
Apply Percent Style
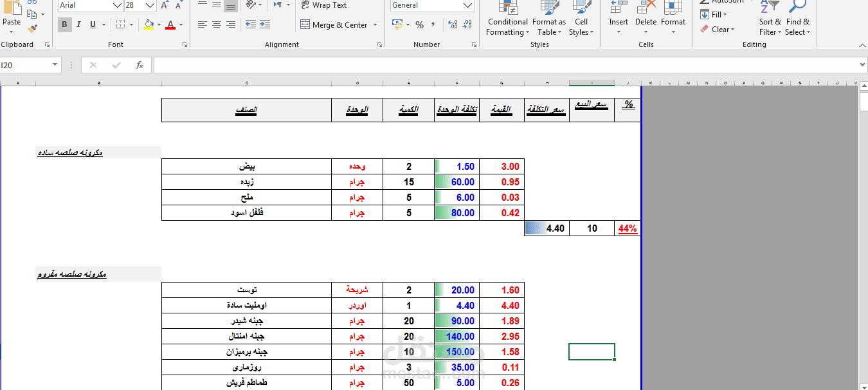pos(419,25)
